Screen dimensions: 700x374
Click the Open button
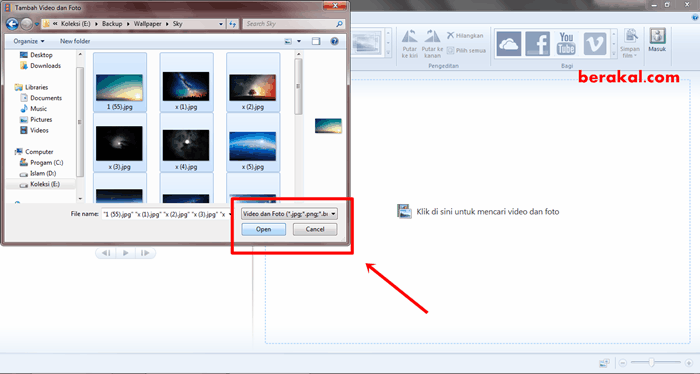pos(263,229)
